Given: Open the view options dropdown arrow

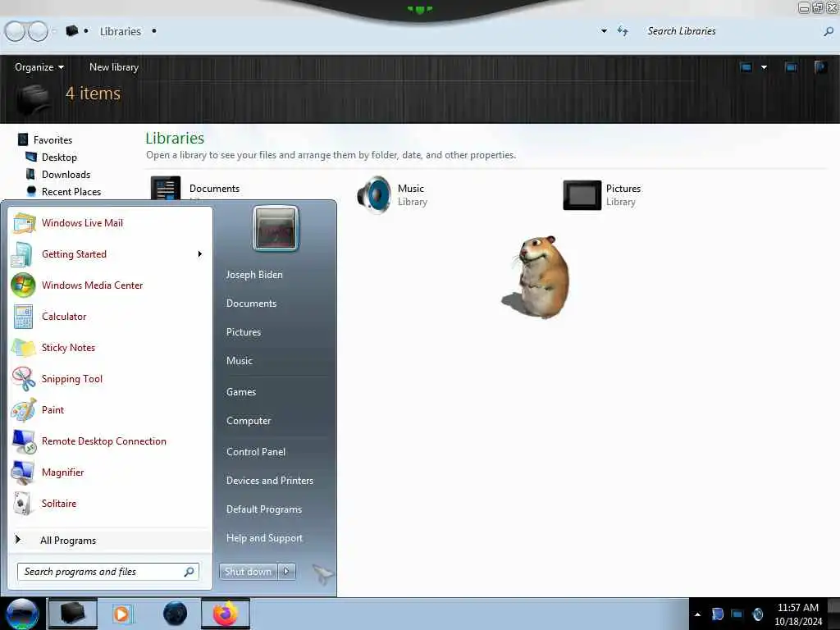Looking at the screenshot, I should pos(764,67).
